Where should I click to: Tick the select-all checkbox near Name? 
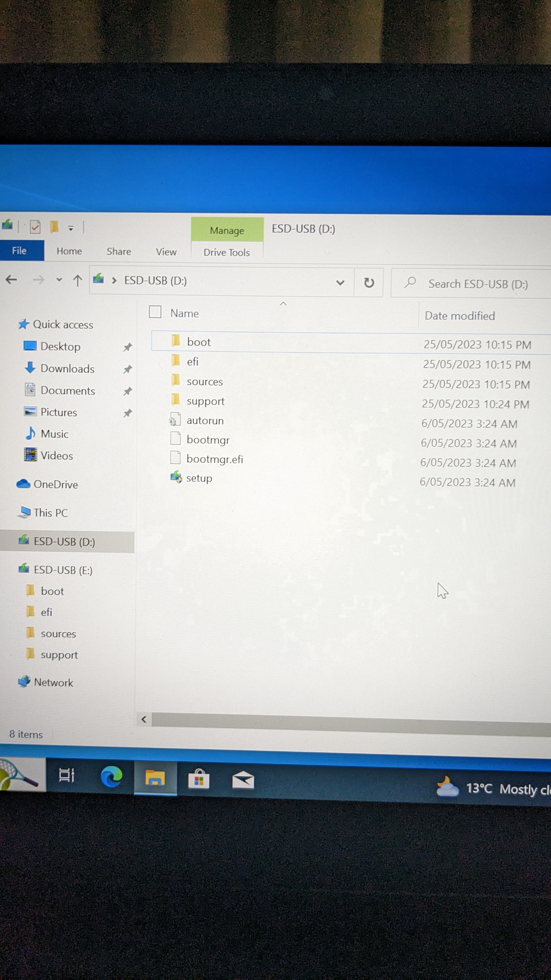(x=155, y=312)
